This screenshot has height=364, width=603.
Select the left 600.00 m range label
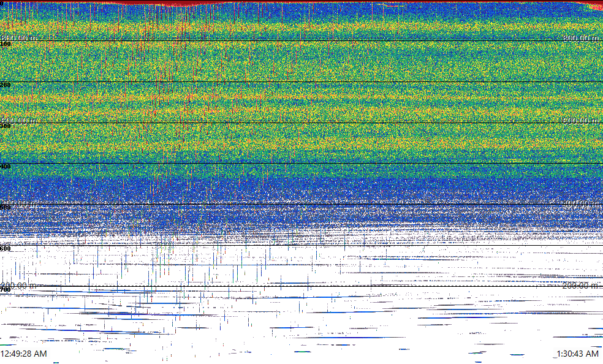[x=18, y=121]
